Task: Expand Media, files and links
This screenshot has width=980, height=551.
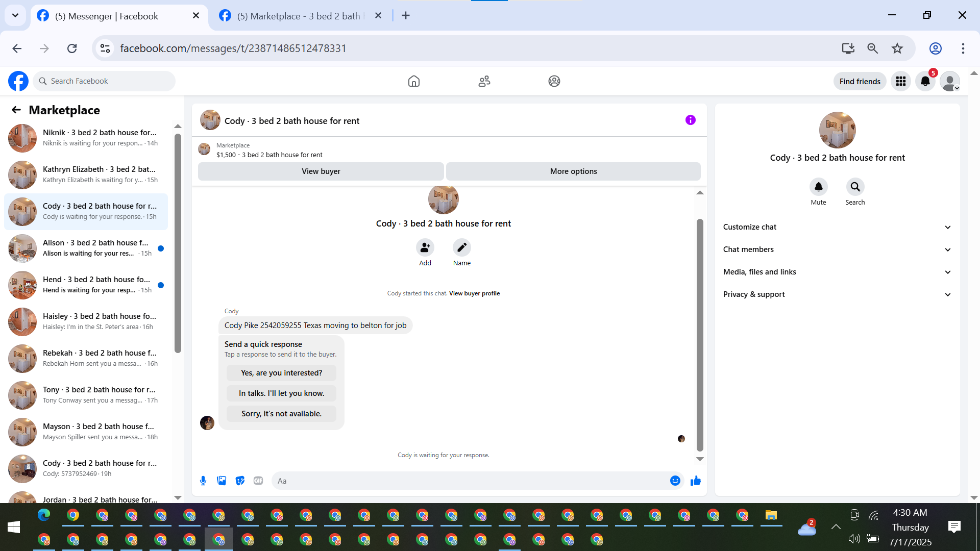Action: (x=837, y=272)
